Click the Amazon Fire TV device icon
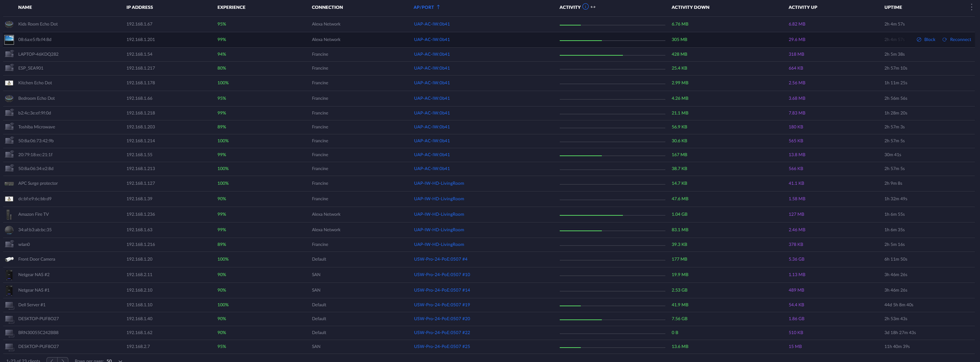 coord(9,214)
